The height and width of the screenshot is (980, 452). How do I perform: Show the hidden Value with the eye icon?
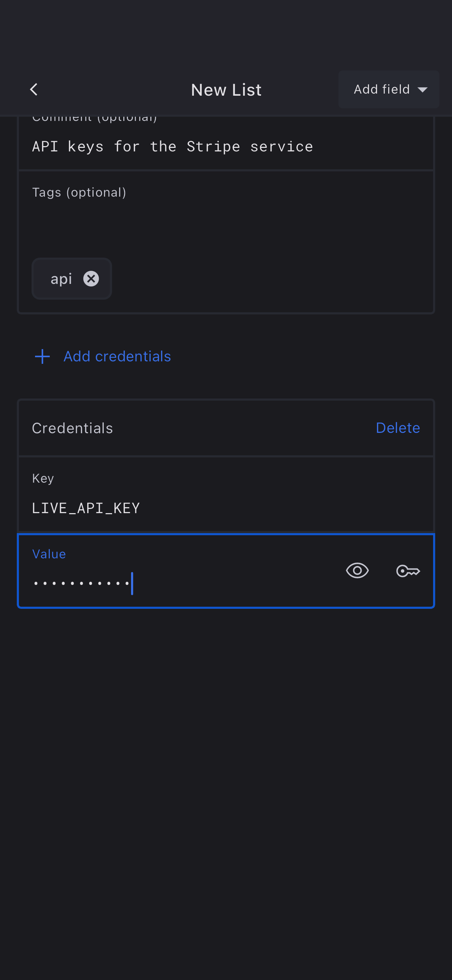pos(357,571)
